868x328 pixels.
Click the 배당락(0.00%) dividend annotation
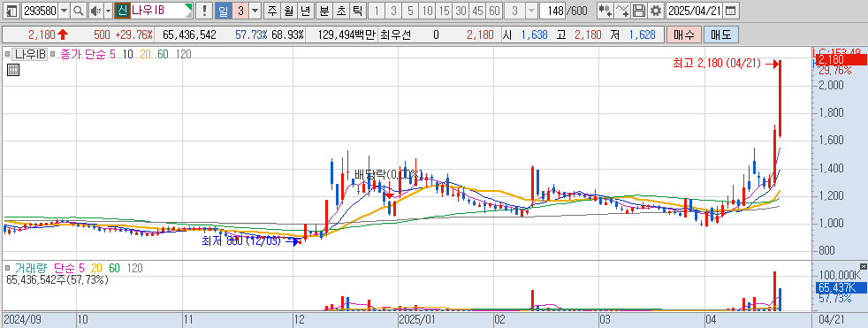tap(388, 174)
